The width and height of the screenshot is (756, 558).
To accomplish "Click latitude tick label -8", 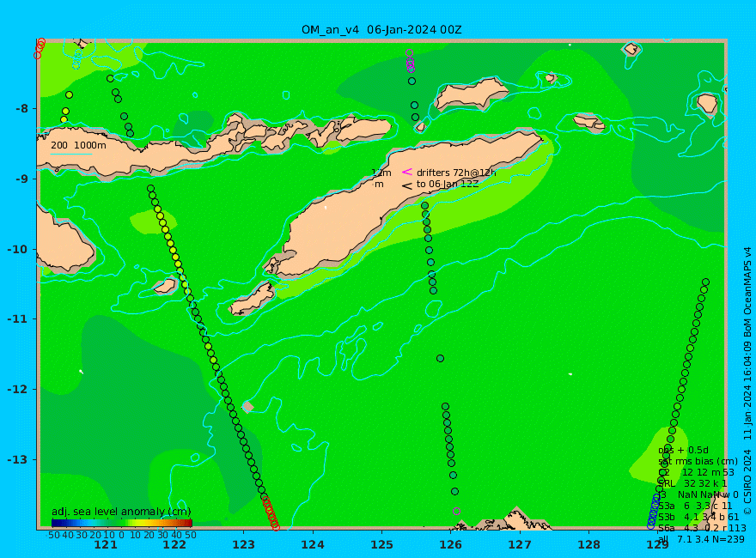I will click(21, 108).
